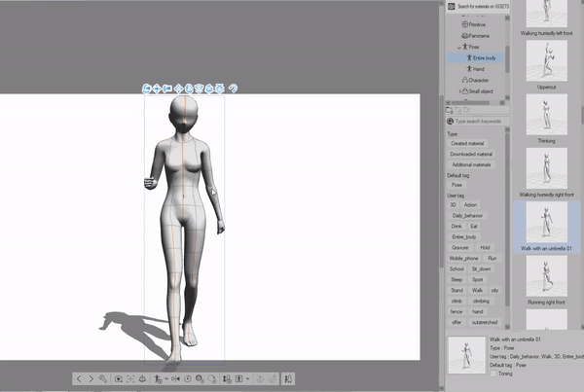Select Panorama in the material tree
The height and width of the screenshot is (392, 584).
[475, 36]
